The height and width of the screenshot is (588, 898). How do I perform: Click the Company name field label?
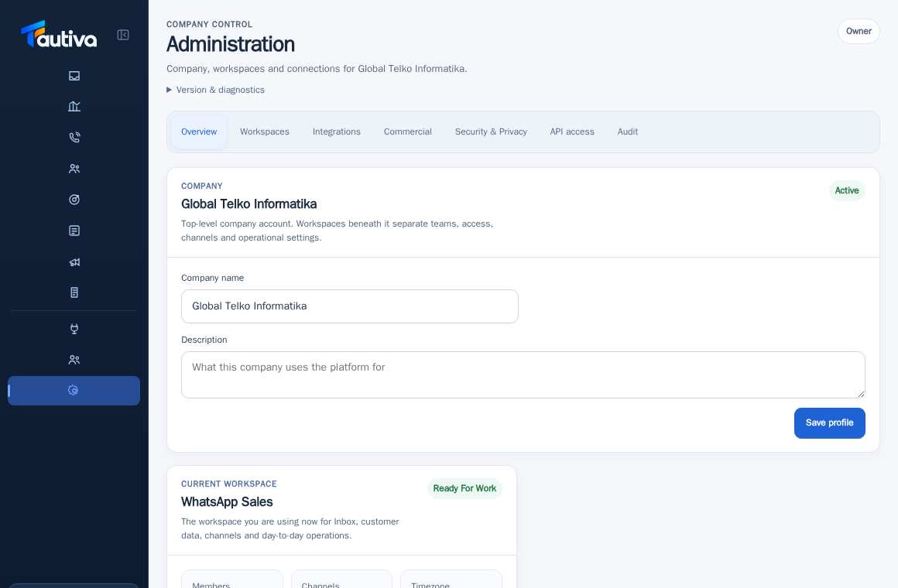[212, 278]
